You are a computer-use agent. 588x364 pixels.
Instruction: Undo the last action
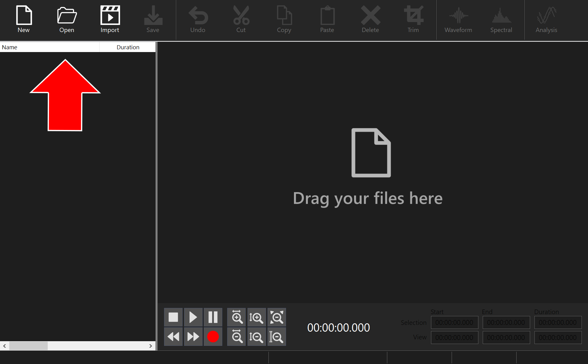[x=198, y=19]
